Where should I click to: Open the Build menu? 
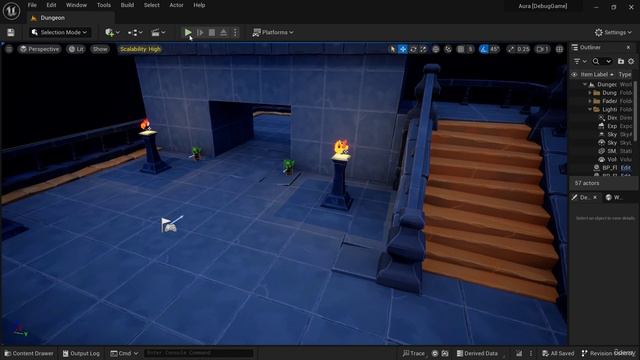click(127, 5)
